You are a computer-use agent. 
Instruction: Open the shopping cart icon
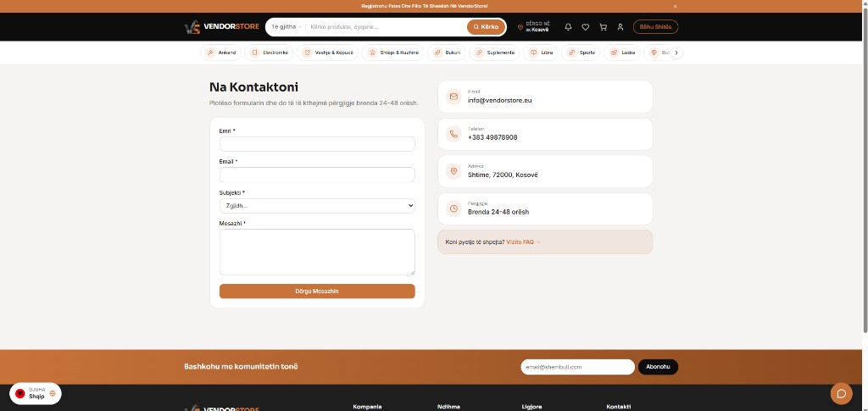(603, 26)
